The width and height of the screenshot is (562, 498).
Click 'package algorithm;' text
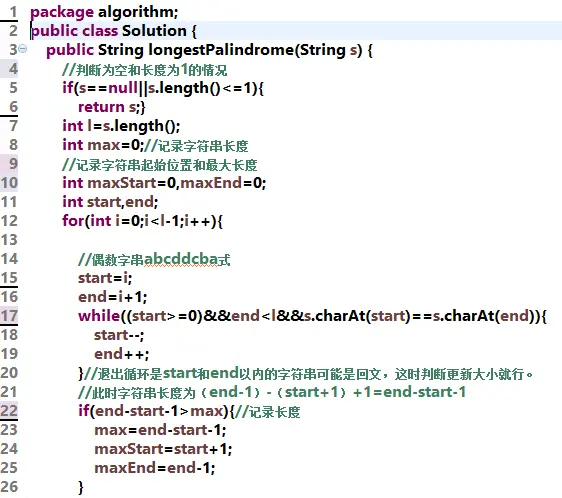104,12
